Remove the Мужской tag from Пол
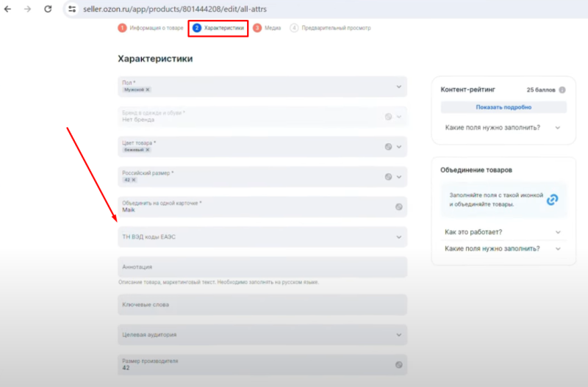 [148, 90]
